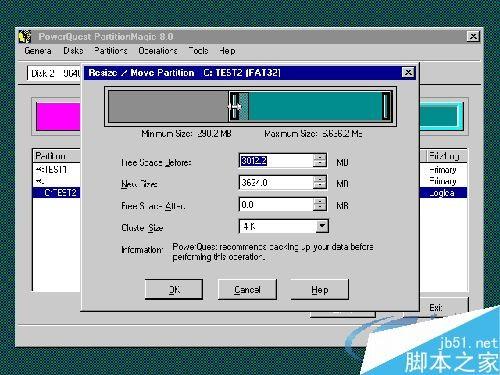Click the PartitionMagic application icon in title bar
500x375 pixels.
[x=25, y=37]
